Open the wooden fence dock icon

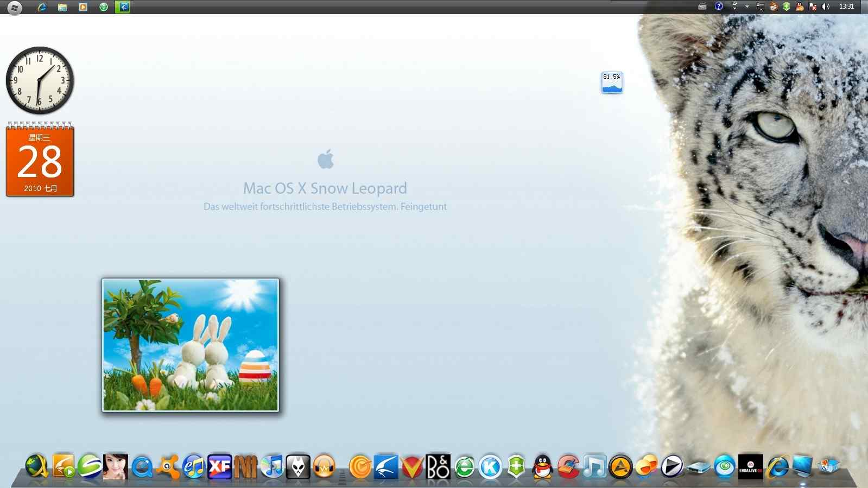coord(246,467)
